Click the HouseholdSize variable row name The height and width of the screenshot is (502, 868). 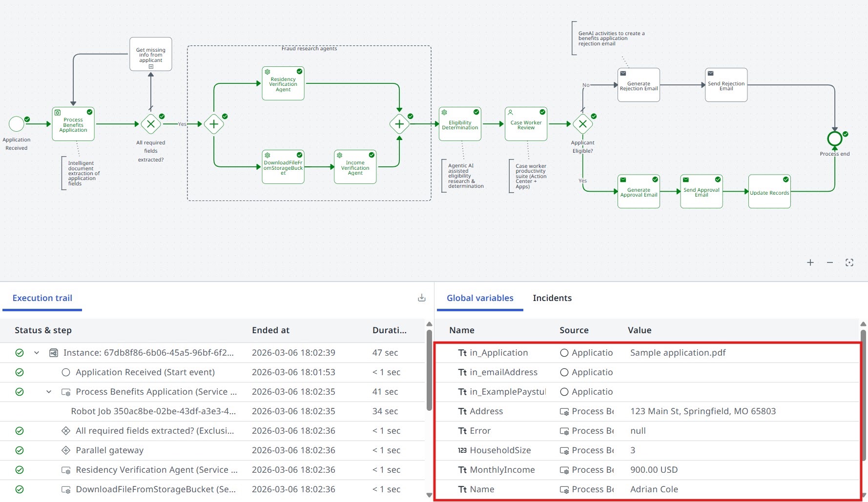(500, 450)
